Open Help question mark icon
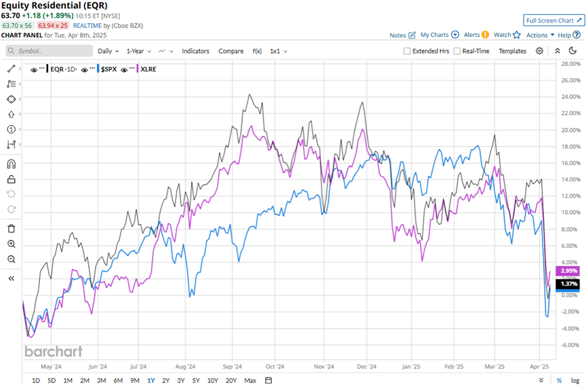Viewport: 588px width, 385px height. 577,34
